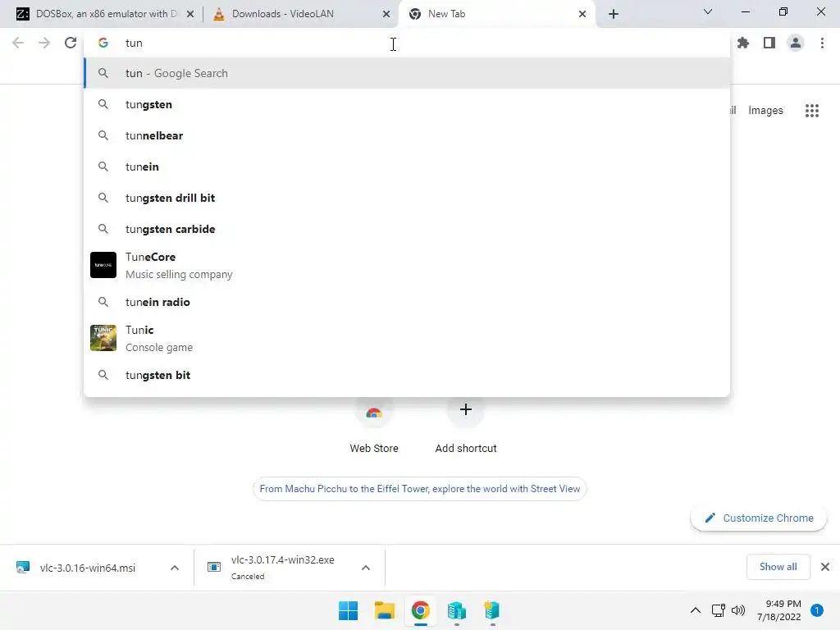This screenshot has height=630, width=840.
Task: Click Show all downloads
Action: point(778,567)
